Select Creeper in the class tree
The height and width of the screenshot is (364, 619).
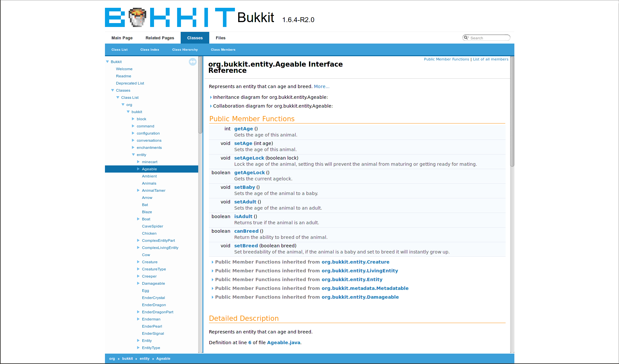149,276
